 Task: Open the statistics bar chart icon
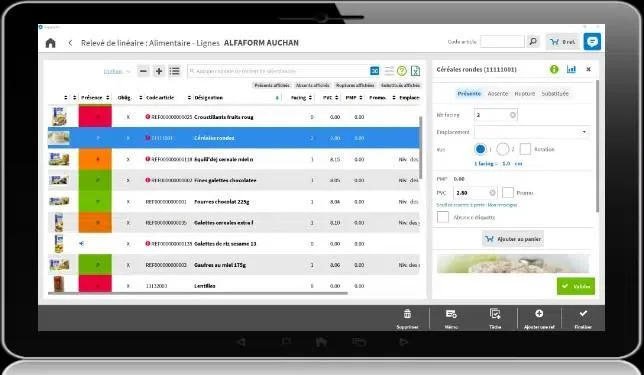[x=571, y=69]
